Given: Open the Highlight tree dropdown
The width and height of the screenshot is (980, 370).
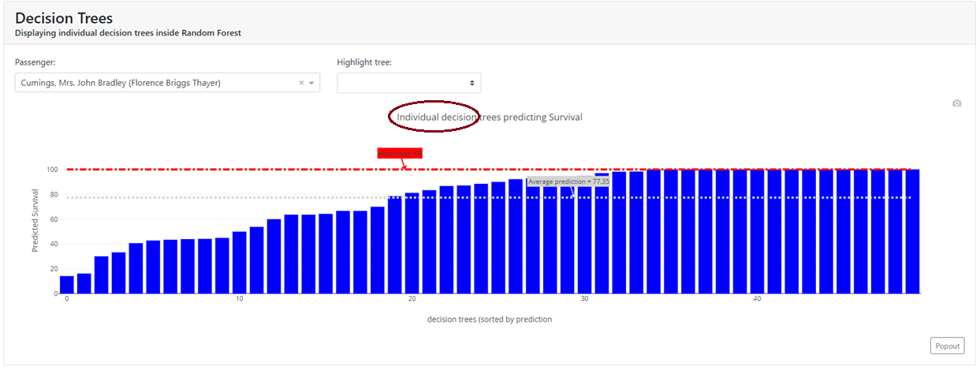Looking at the screenshot, I should [x=408, y=83].
